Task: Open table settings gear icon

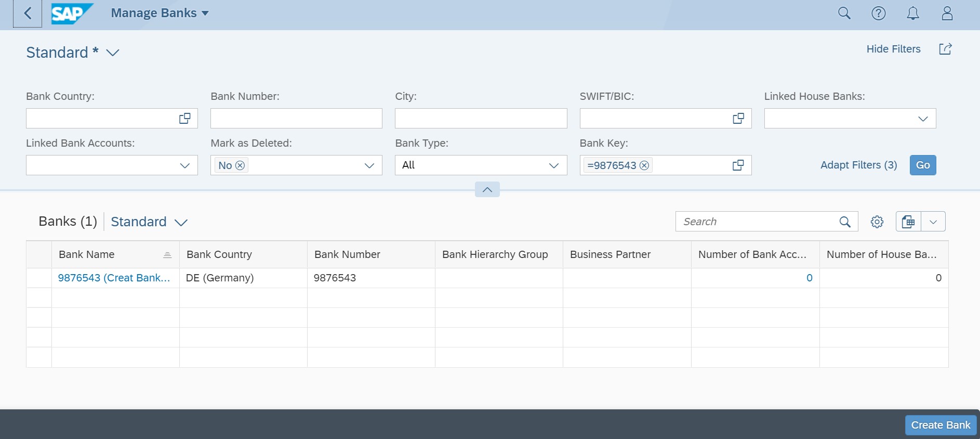Action: pos(877,222)
